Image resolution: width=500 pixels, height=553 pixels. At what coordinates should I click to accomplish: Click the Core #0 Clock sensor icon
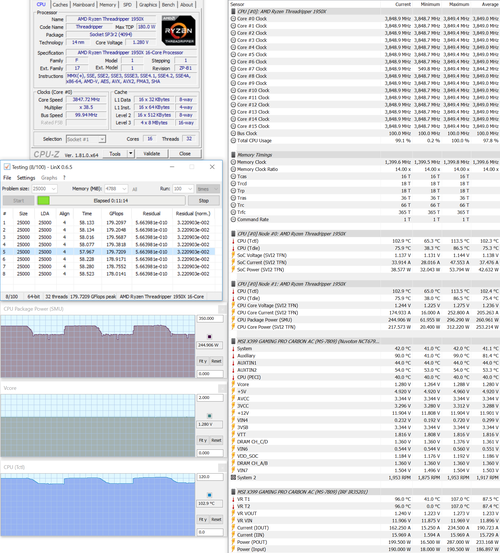233,19
